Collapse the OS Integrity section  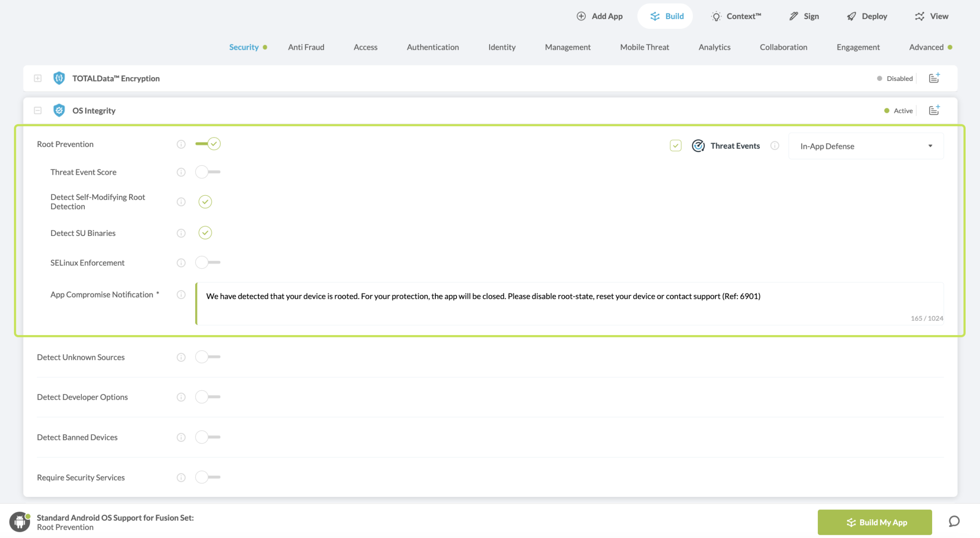coord(38,111)
